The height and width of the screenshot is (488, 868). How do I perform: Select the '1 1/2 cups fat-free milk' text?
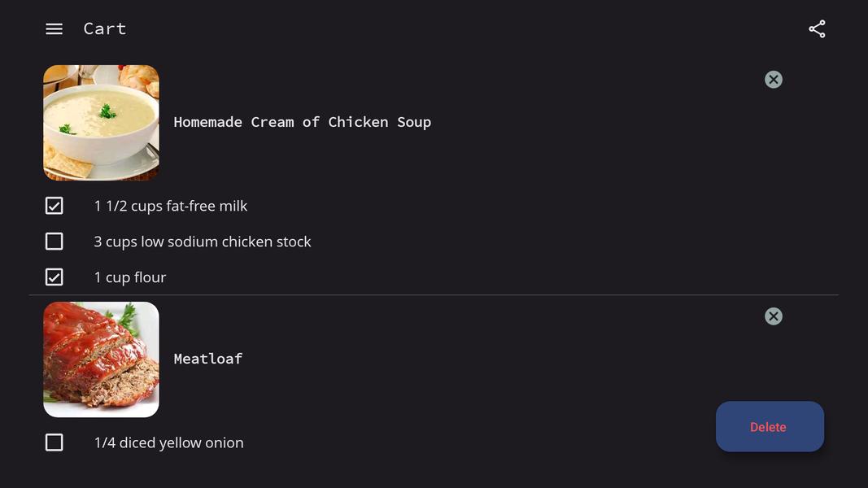tap(170, 206)
